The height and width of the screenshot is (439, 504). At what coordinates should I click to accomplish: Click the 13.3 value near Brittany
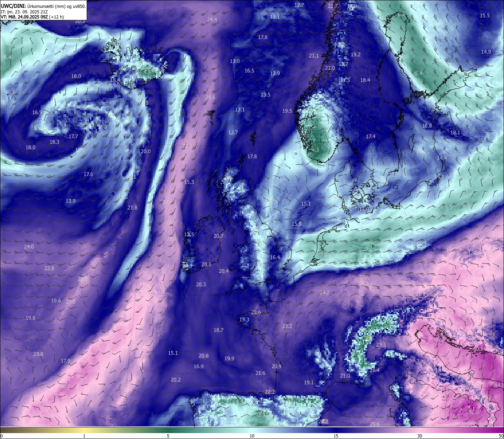(x=244, y=319)
